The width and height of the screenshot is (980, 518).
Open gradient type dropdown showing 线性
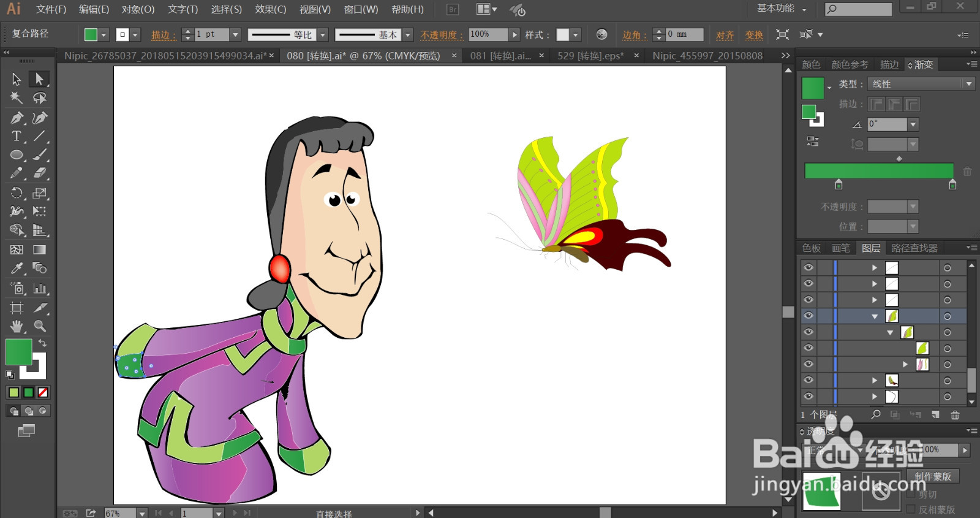pyautogui.click(x=921, y=84)
